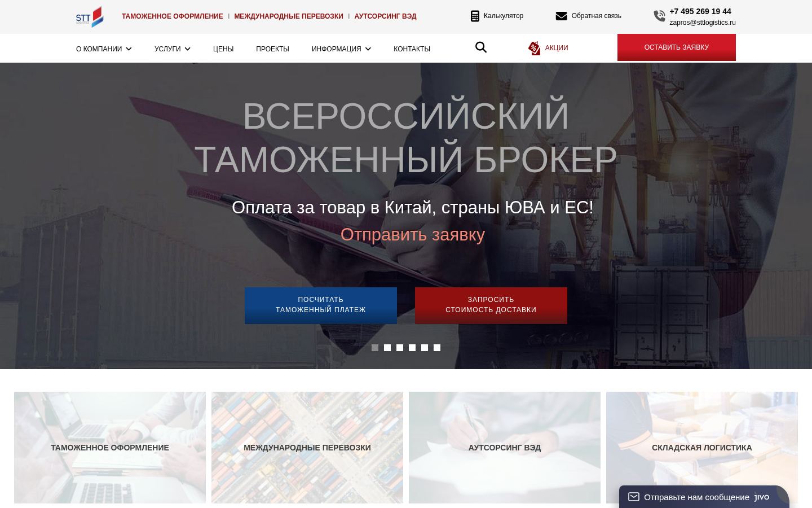The width and height of the screenshot is (812, 508).
Task: Follow the Международные перевозки top header link
Action: click(289, 16)
